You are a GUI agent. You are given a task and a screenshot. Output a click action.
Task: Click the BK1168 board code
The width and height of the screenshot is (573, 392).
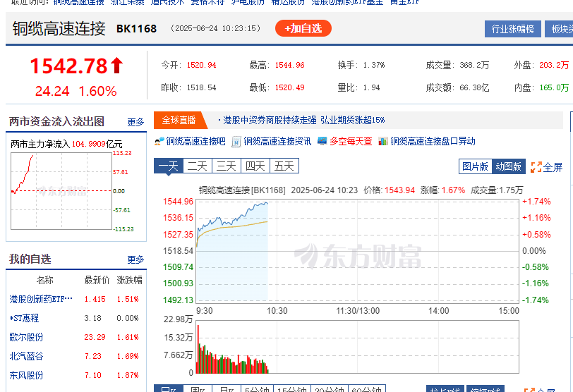pos(136,29)
